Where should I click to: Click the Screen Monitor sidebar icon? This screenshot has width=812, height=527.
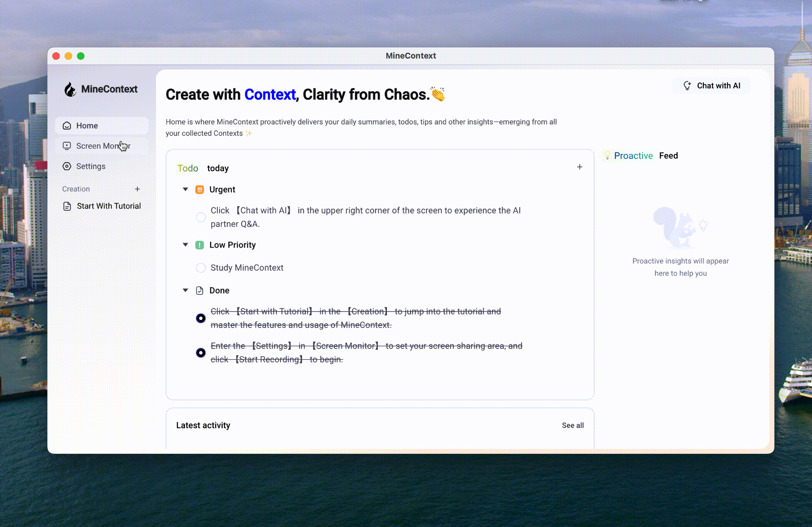[67, 146]
